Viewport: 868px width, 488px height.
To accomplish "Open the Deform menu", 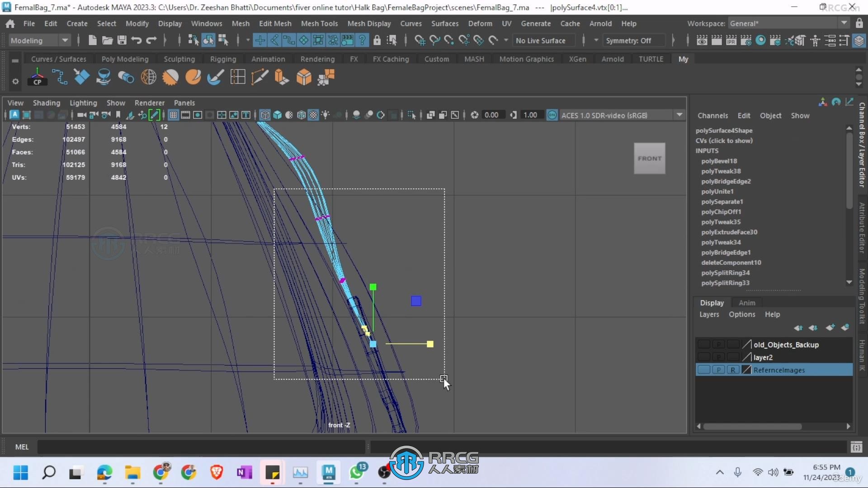I will (480, 23).
